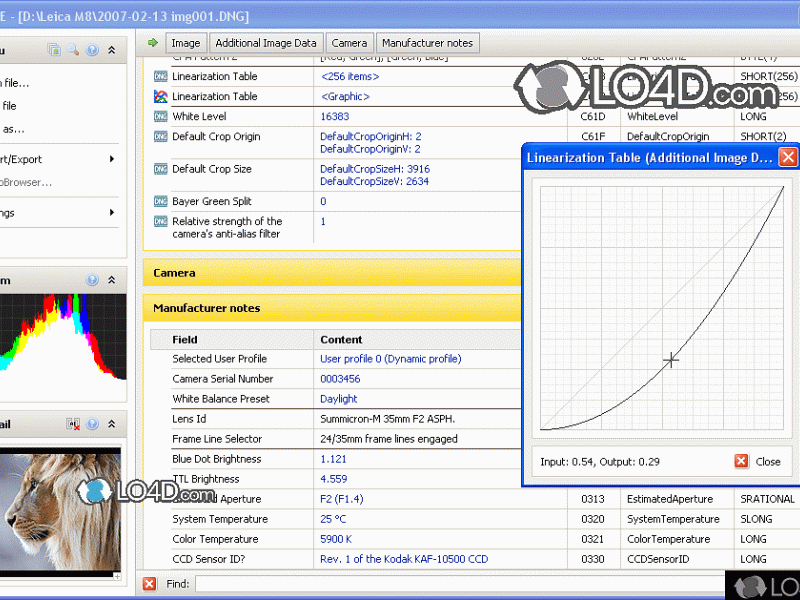Collapse the histogram panel with double chevron
The width and height of the screenshot is (800, 600).
pos(112,280)
